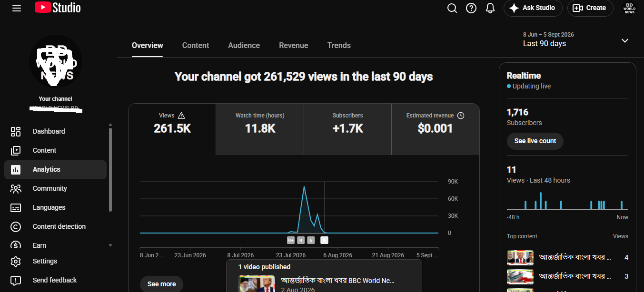Open the first Top content video thumbnail
The image size is (644, 292).
(x=520, y=257)
